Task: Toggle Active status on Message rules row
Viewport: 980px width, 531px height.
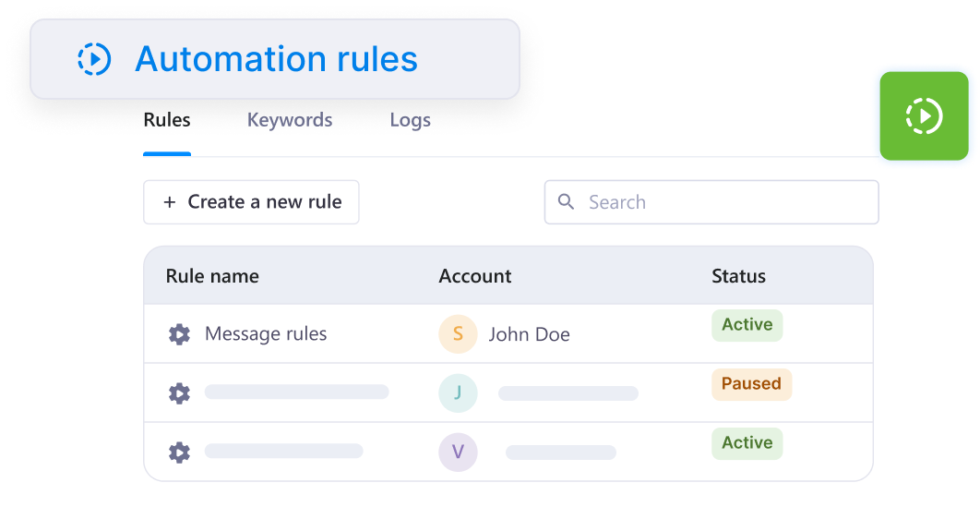Action: point(747,325)
